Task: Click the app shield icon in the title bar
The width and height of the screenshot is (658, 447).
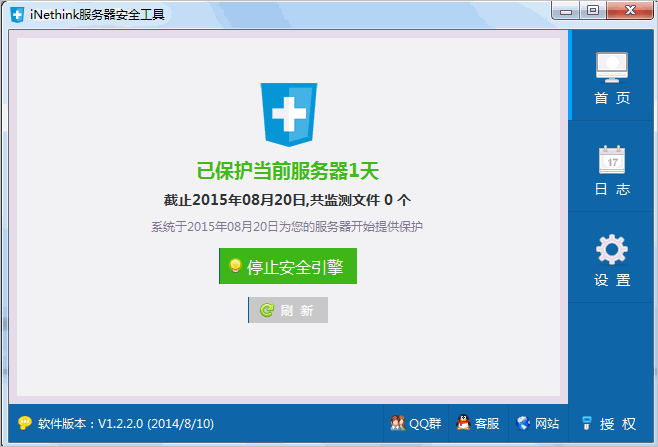Action: [17, 15]
